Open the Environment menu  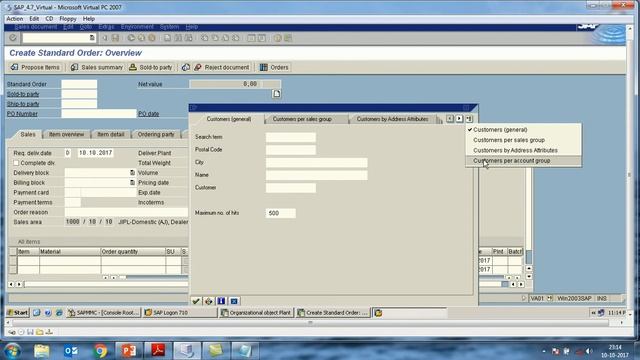coord(137,27)
